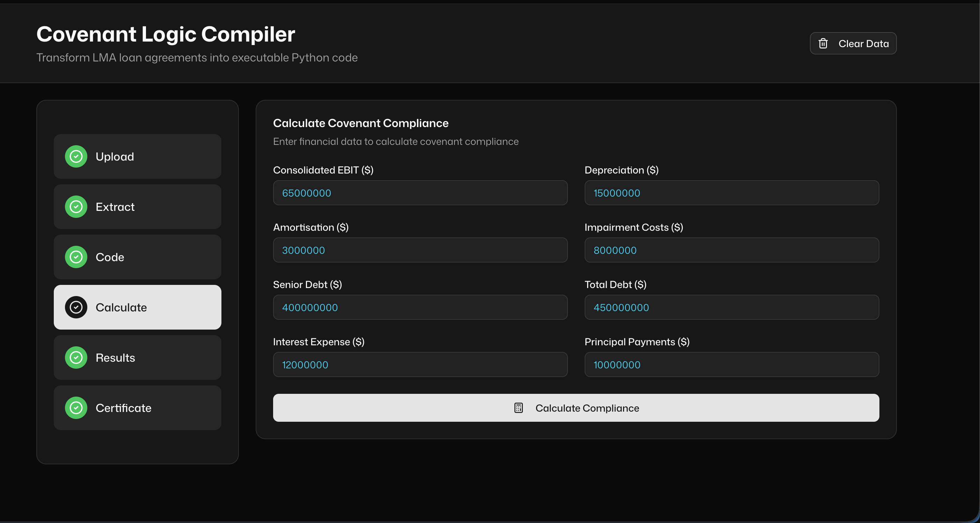980x523 pixels.
Task: Click the checkmark icon beside Extract
Action: coord(76,207)
